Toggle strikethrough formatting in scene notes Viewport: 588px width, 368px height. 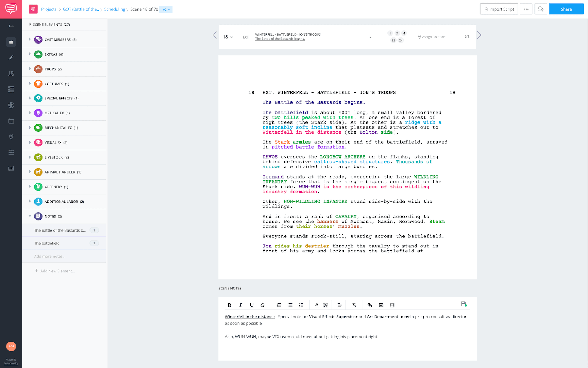pyautogui.click(x=263, y=305)
